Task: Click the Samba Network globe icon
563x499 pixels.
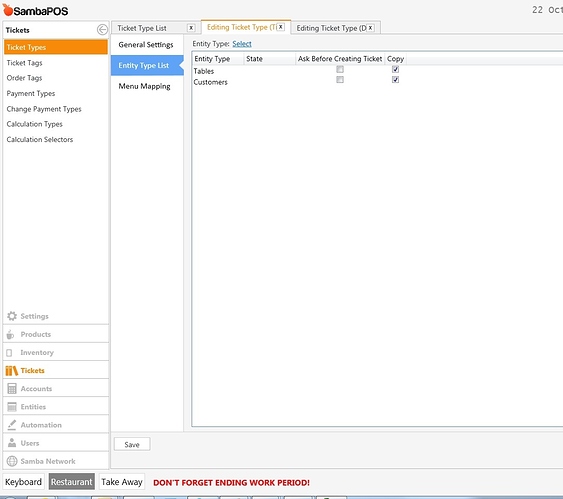Action: pyautogui.click(x=12, y=461)
